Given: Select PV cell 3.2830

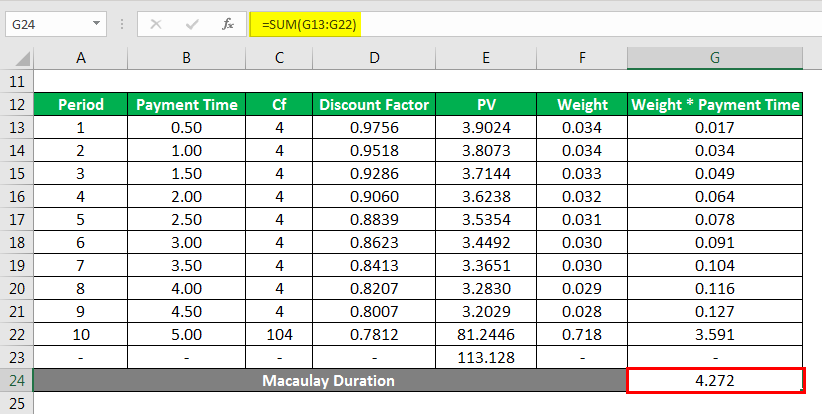Looking at the screenshot, I should (x=486, y=288).
